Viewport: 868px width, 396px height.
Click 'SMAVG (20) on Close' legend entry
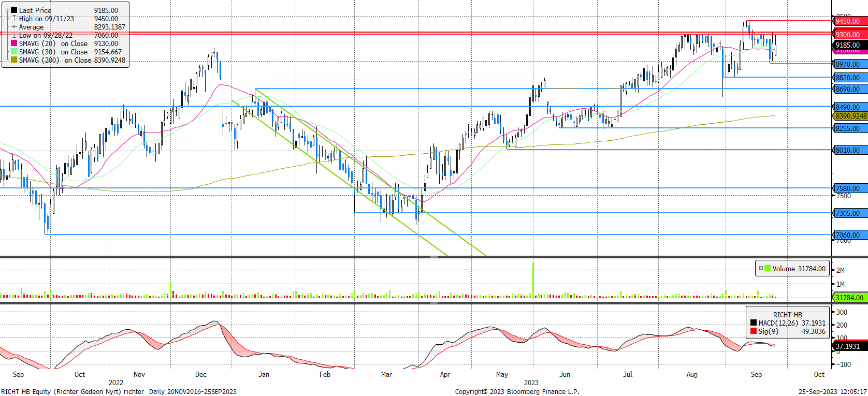point(53,43)
